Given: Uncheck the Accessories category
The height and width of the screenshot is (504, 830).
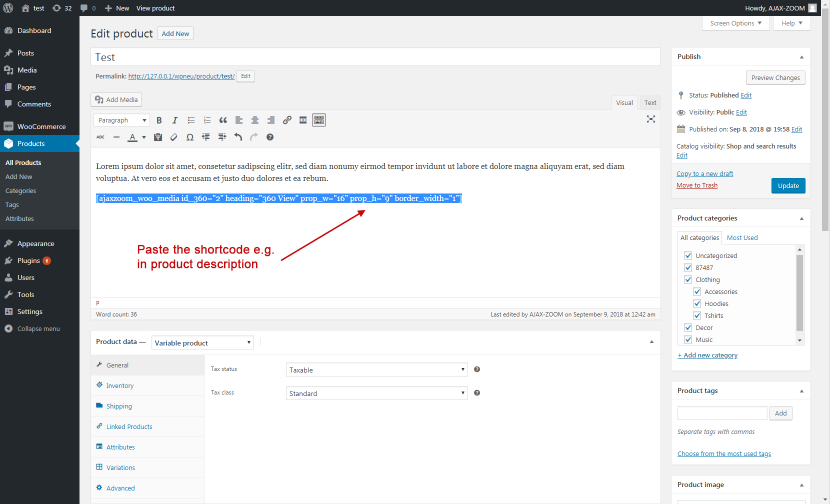Looking at the screenshot, I should [697, 291].
